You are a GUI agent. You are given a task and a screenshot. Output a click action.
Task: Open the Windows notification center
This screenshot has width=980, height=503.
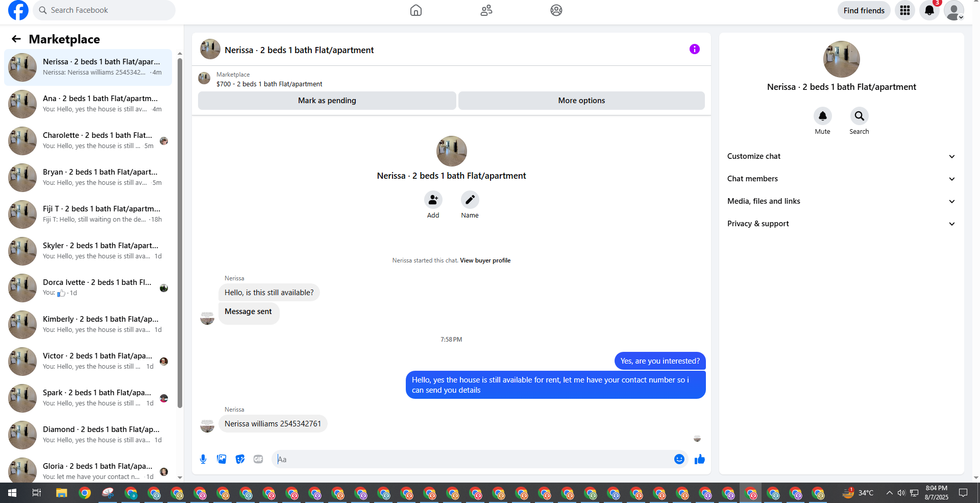(963, 493)
